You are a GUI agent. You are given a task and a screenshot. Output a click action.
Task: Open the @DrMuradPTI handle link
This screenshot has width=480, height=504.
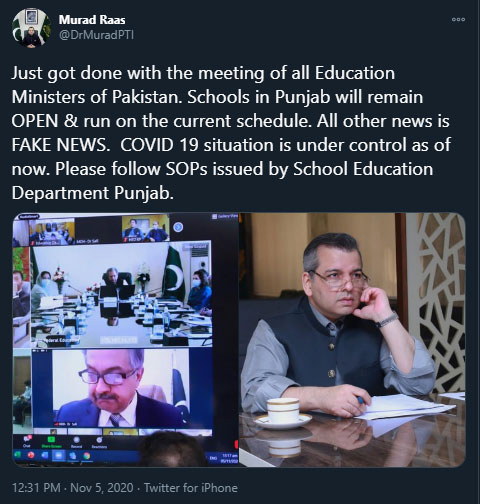click(96, 35)
